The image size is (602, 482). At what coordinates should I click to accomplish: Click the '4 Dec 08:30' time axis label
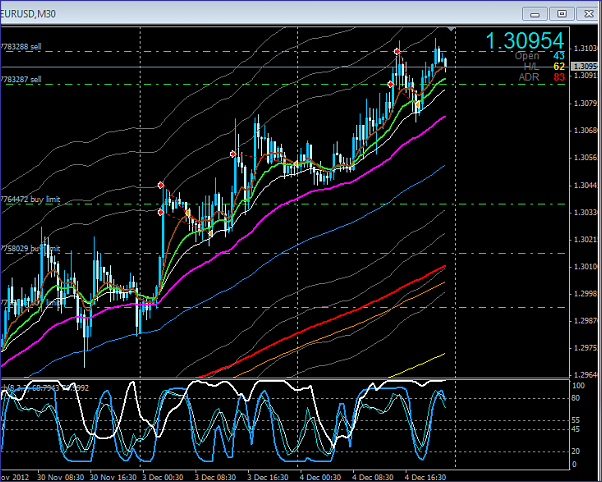(375, 477)
